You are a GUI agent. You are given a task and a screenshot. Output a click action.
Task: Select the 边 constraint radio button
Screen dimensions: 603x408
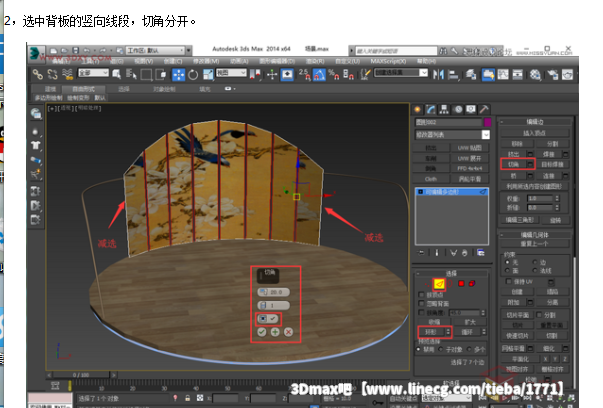point(535,262)
